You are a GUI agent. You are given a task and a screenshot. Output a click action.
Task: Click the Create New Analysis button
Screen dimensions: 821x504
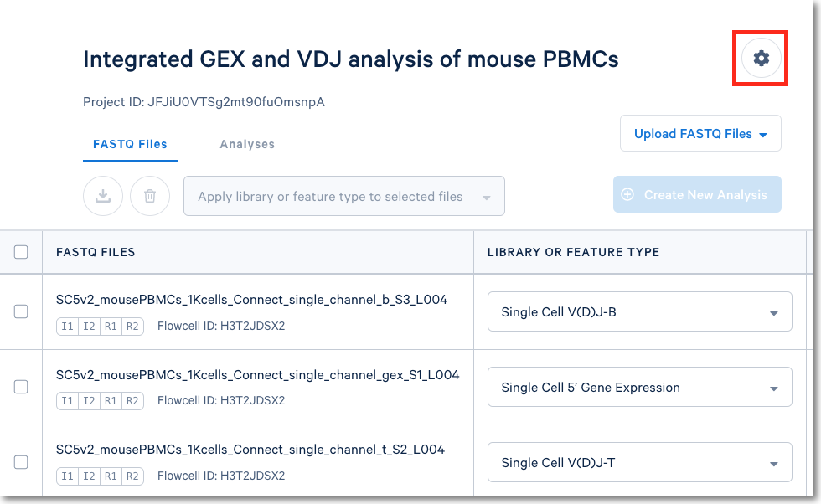tap(697, 194)
